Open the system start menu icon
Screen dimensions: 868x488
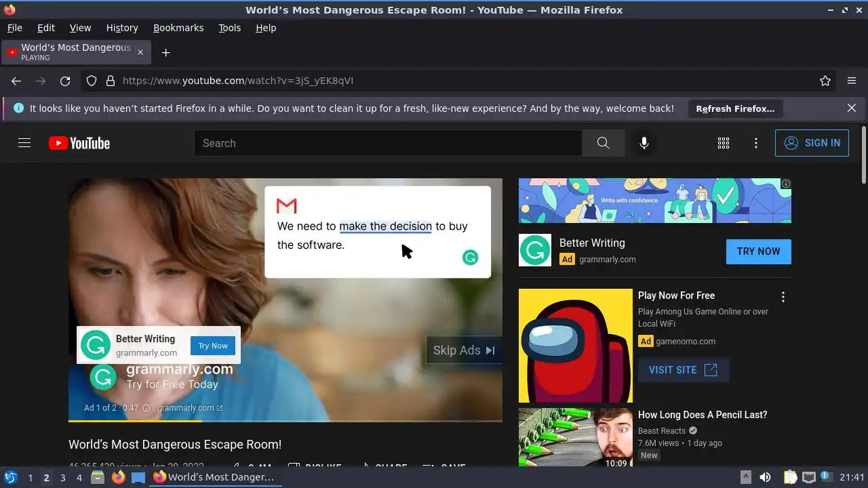pyautogui.click(x=10, y=477)
